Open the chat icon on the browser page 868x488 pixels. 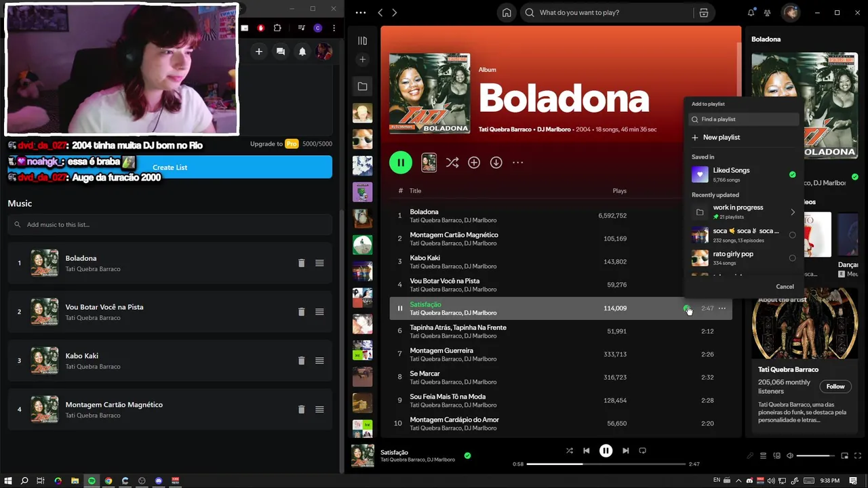pos(281,52)
